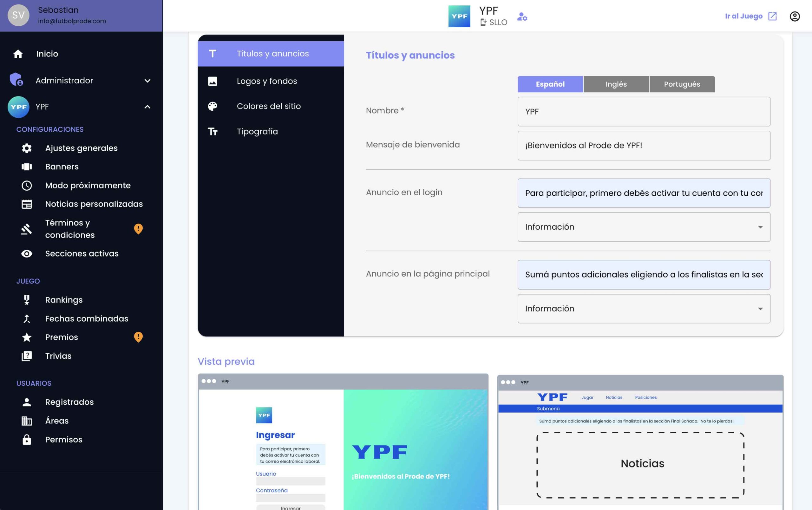Expand the Administrador menu chevron

(147, 81)
